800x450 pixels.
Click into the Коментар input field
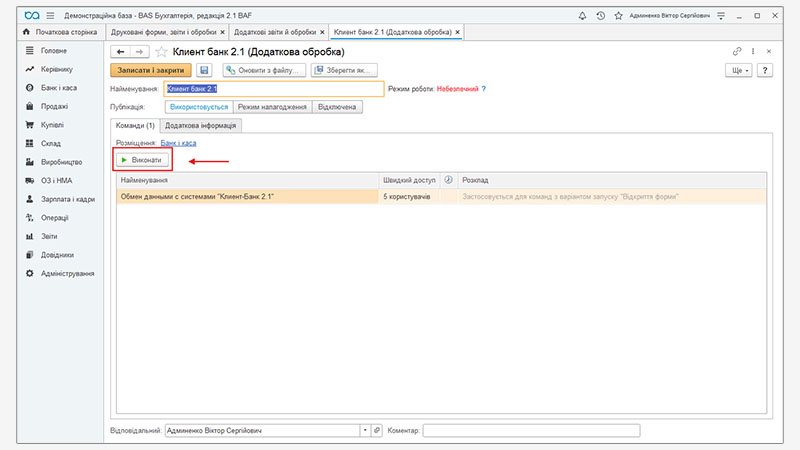pyautogui.click(x=530, y=430)
